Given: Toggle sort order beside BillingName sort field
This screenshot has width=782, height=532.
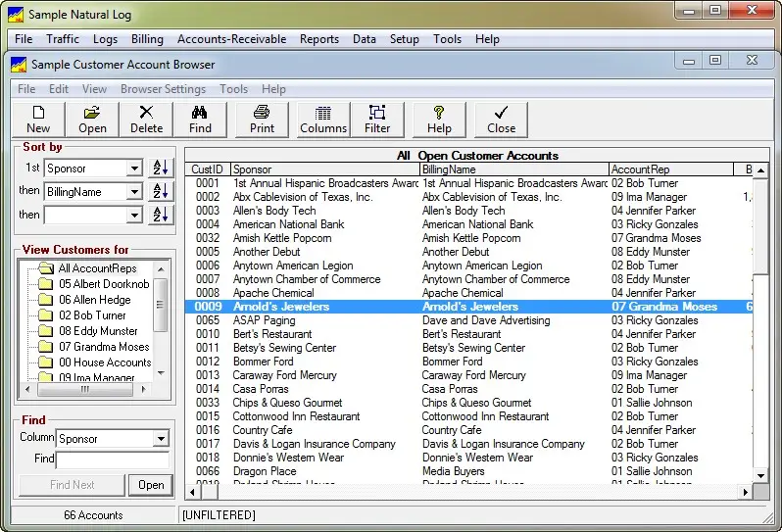Looking at the screenshot, I should click(x=161, y=191).
